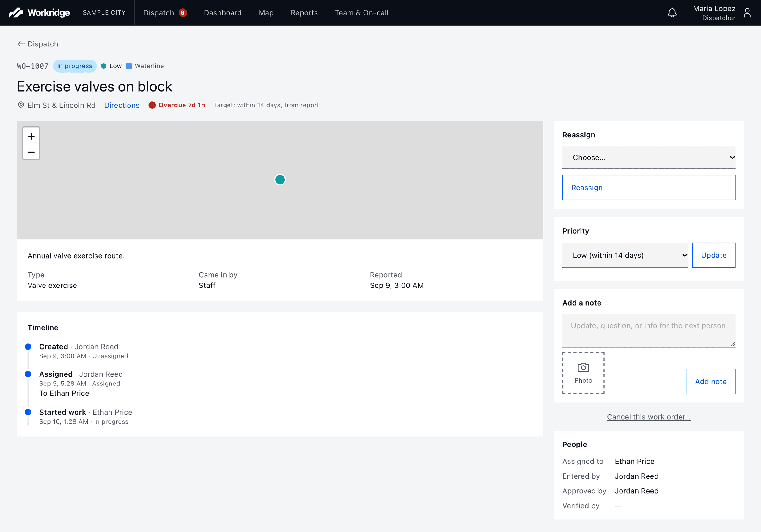Click the camera Photo upload box
Screen dimensions: 761x532
(x=583, y=373)
